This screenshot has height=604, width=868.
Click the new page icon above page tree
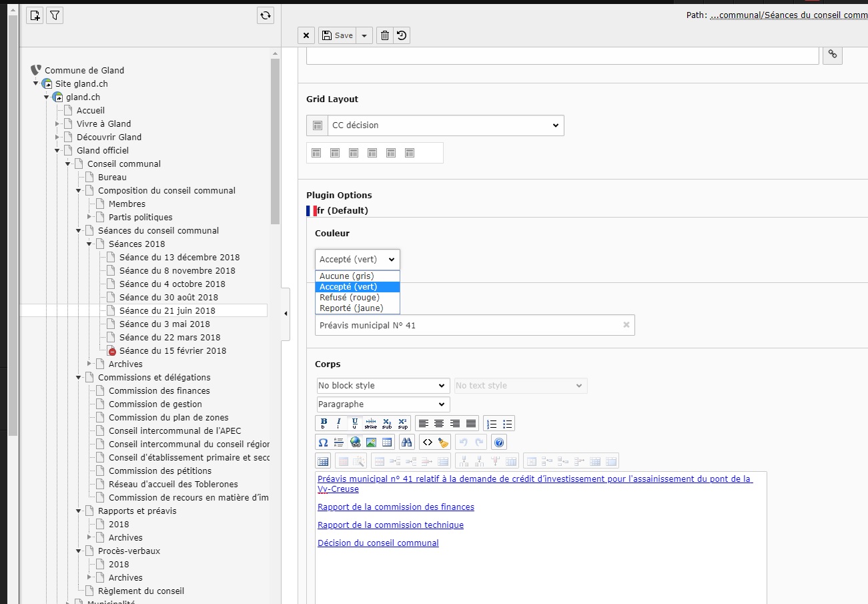(35, 15)
